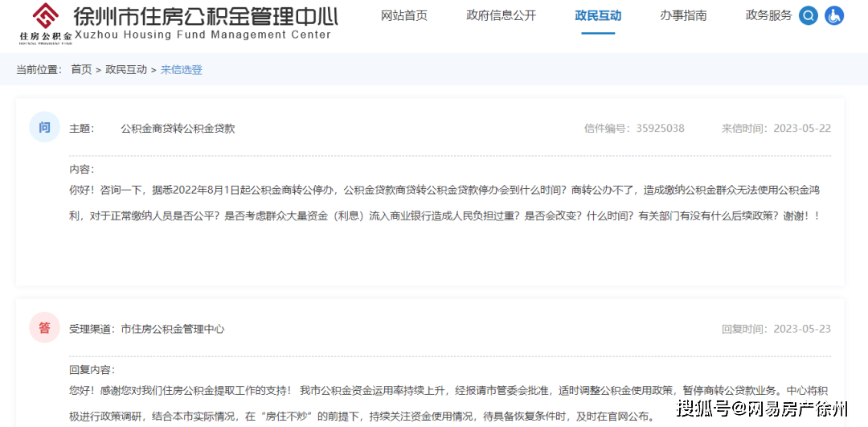
Task: Click the red 答 answer badge
Action: (44, 327)
